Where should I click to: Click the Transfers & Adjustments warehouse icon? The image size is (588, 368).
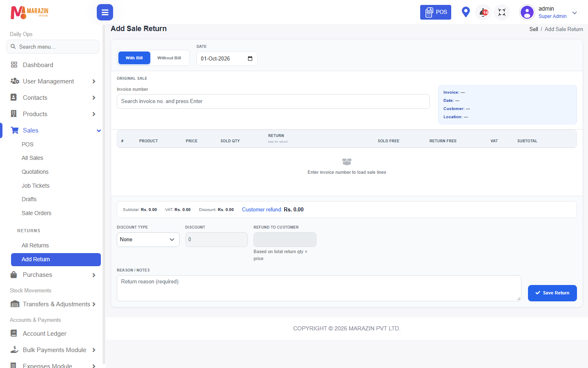[15, 304]
